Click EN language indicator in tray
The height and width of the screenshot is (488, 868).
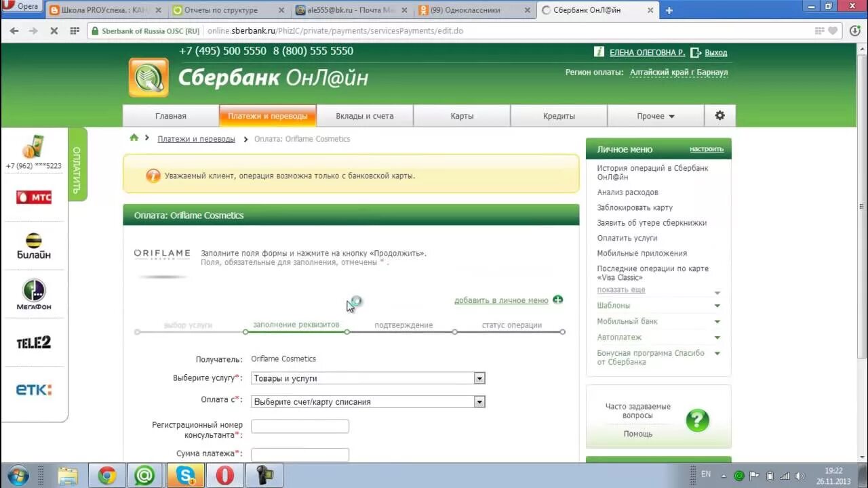click(705, 474)
